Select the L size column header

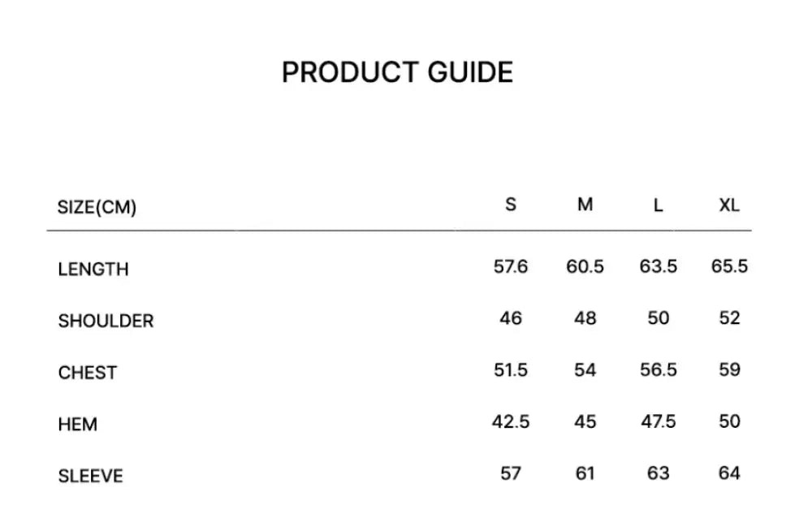click(658, 205)
